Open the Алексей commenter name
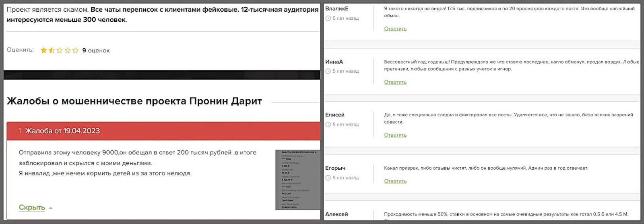The width and height of the screenshot is (644, 224). 336,214
